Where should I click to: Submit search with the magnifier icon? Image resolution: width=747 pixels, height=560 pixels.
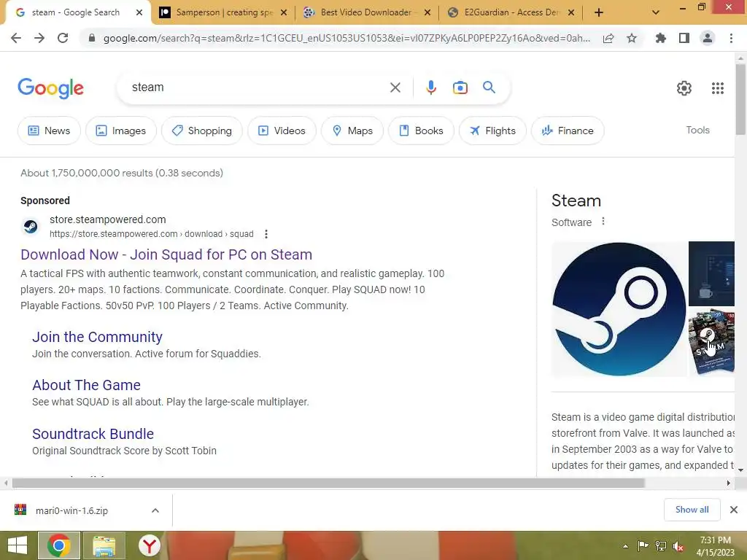(x=489, y=87)
